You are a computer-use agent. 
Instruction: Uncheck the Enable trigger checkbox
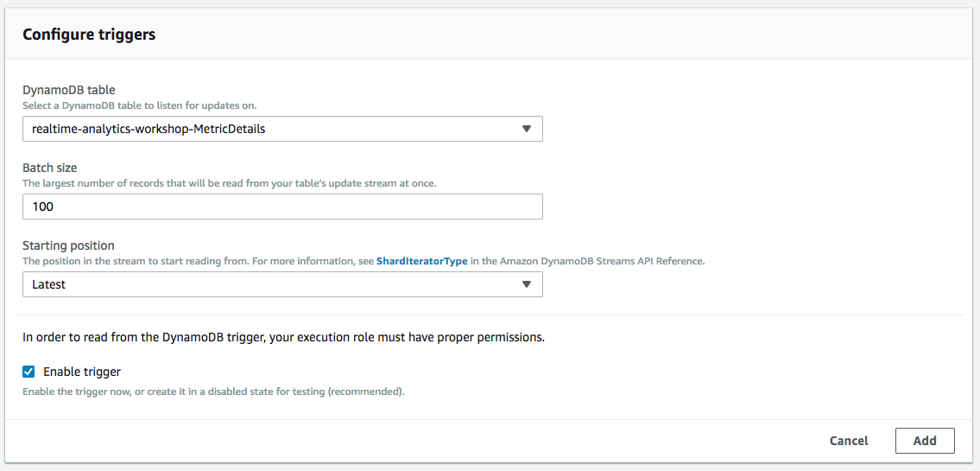point(28,372)
